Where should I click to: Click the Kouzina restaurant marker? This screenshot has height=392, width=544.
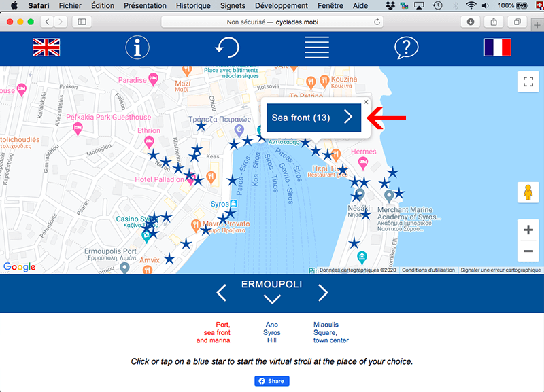pos(324,81)
